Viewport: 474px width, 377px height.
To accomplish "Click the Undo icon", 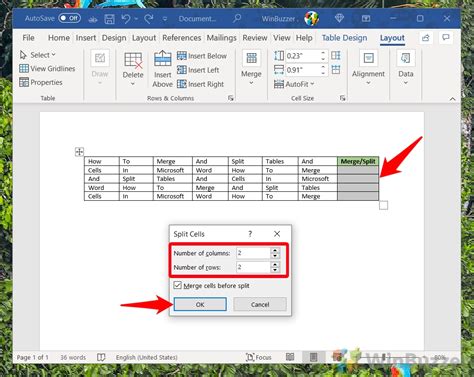I will [126, 18].
